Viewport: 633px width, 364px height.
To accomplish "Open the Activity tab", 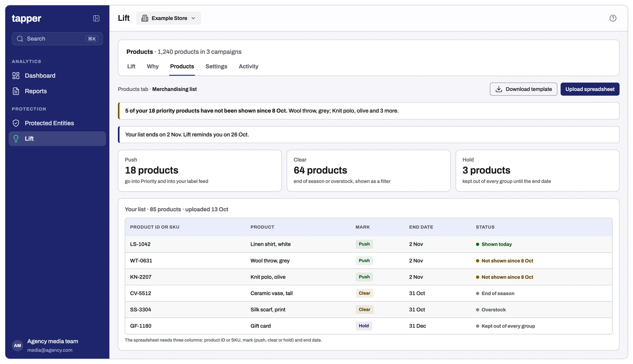I will tap(248, 66).
